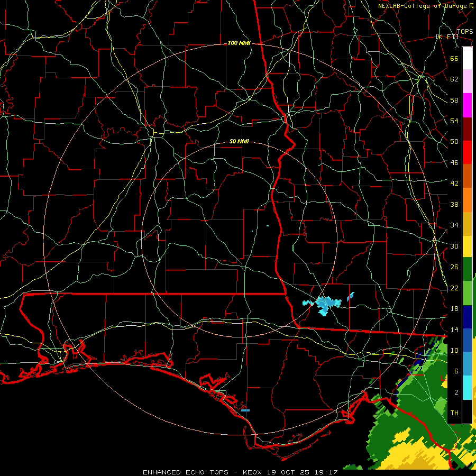This screenshot has width=476, height=476.
Task: Click the '66' legend value
Action: pos(454,58)
